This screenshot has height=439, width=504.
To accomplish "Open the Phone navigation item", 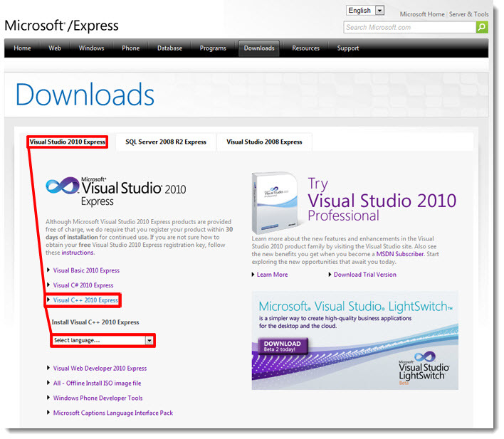I will click(130, 48).
